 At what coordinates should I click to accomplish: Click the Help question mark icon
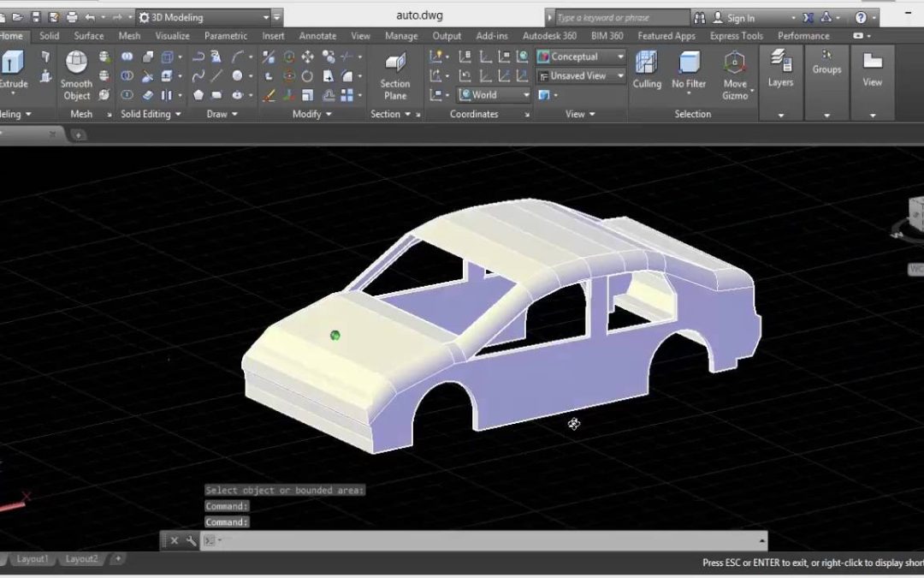(861, 18)
